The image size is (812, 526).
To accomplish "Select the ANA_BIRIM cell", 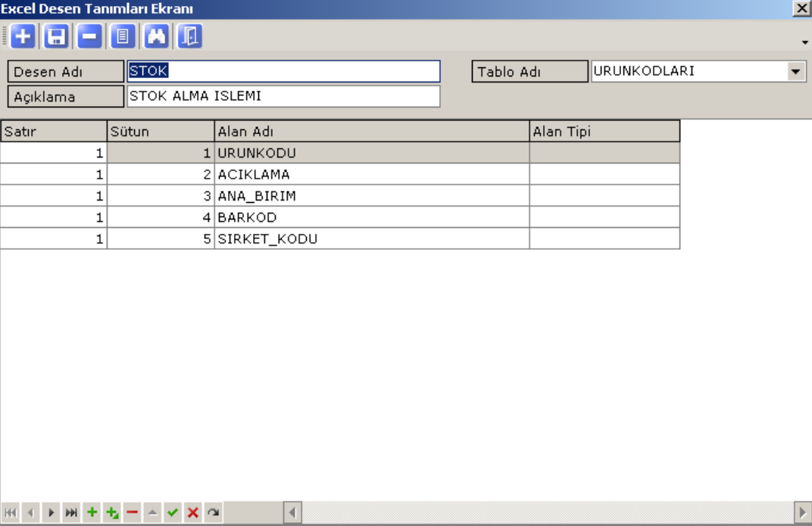I will 372,196.
